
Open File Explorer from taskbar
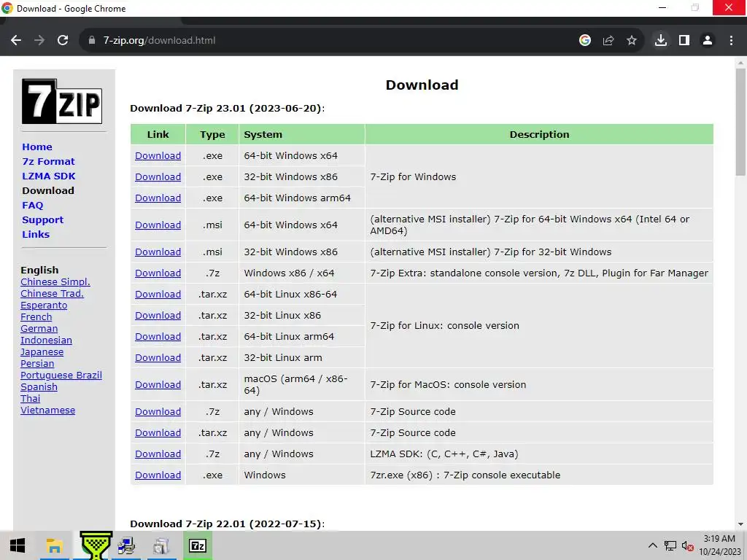click(x=54, y=545)
